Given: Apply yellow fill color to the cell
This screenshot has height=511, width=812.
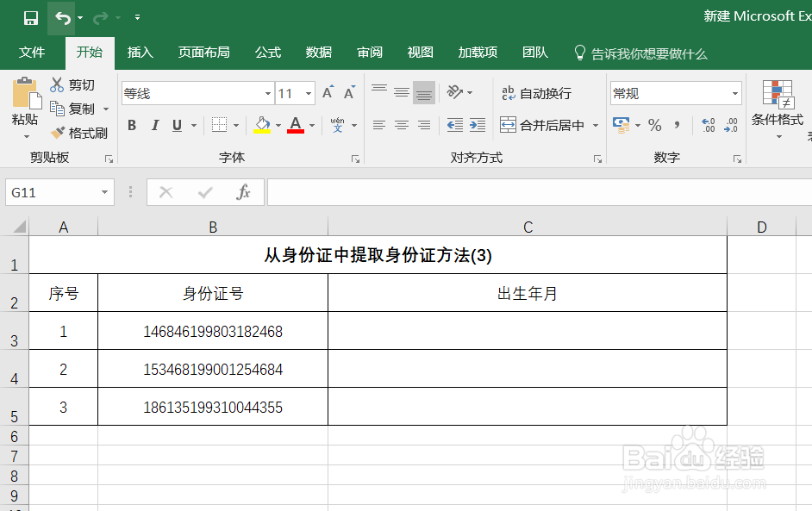Looking at the screenshot, I should [263, 125].
